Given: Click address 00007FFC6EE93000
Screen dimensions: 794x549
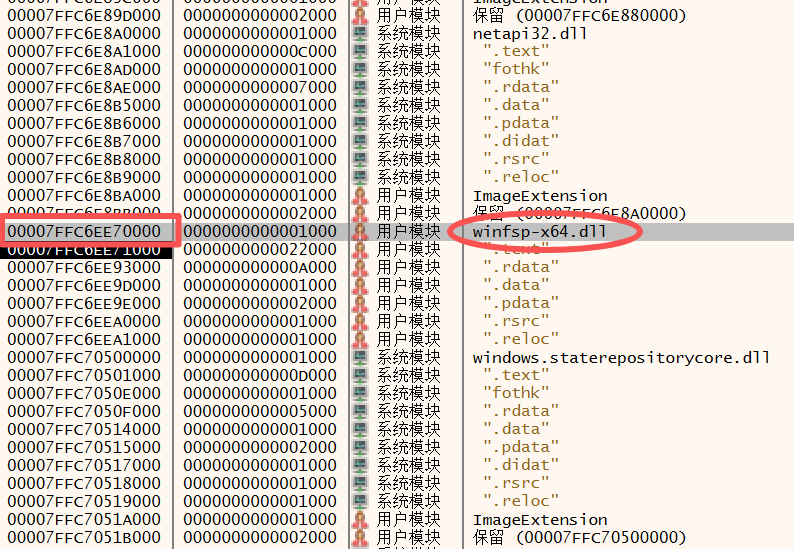Looking at the screenshot, I should point(84,267).
